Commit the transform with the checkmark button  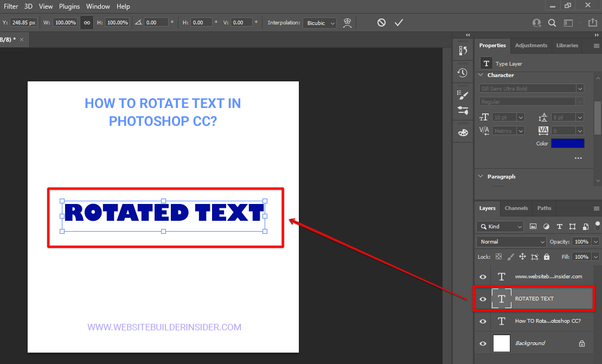(x=399, y=23)
